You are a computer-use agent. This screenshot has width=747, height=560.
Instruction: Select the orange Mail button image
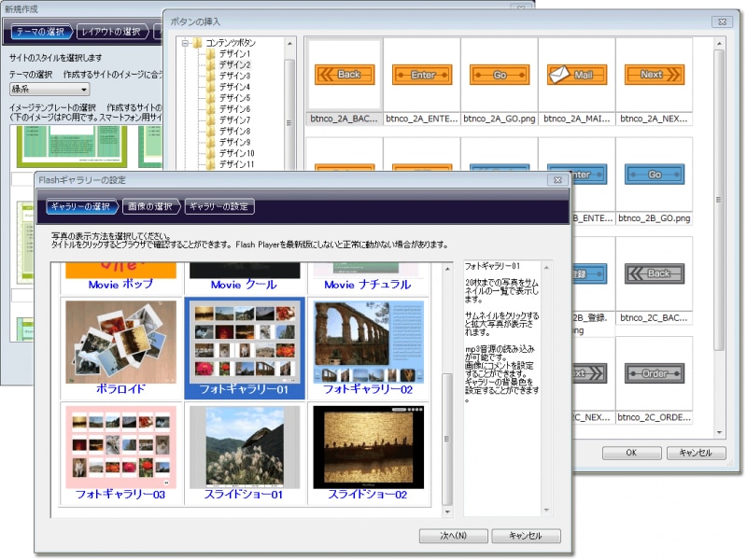pos(577,75)
